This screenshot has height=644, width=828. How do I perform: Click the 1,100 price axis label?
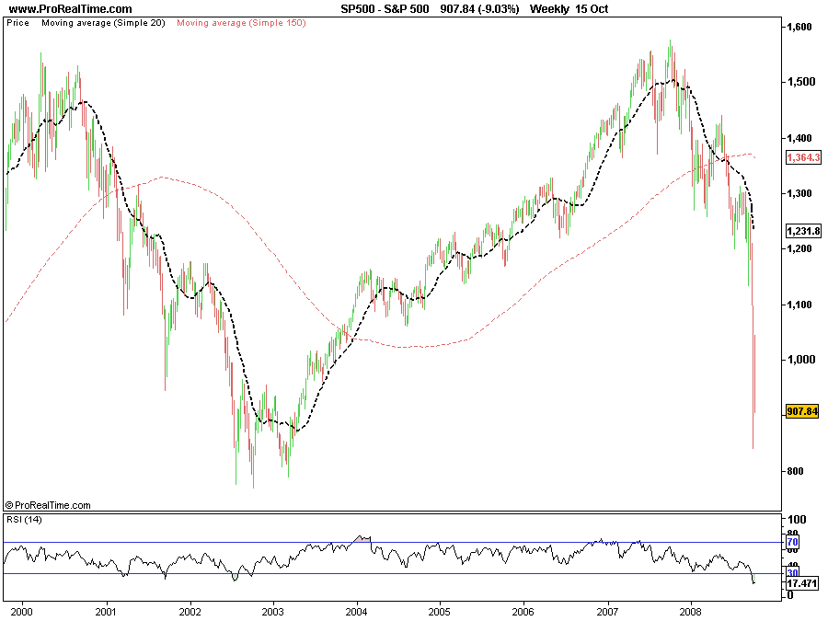[799, 305]
